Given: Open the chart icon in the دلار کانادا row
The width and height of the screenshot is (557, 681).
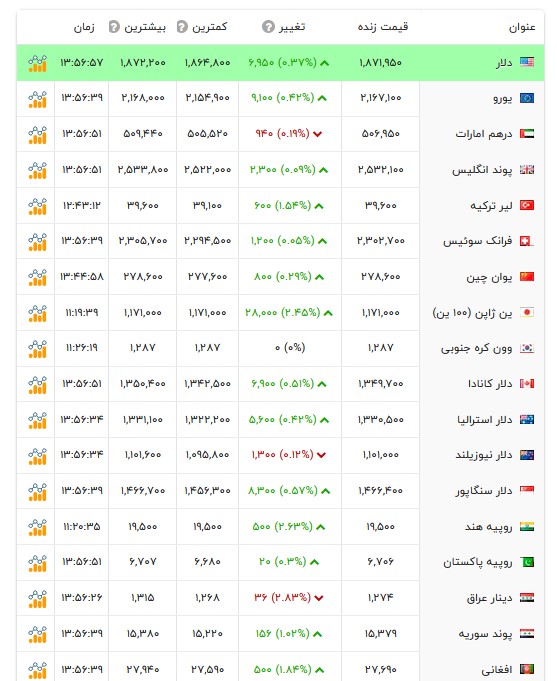Looking at the screenshot, I should 37,384.
